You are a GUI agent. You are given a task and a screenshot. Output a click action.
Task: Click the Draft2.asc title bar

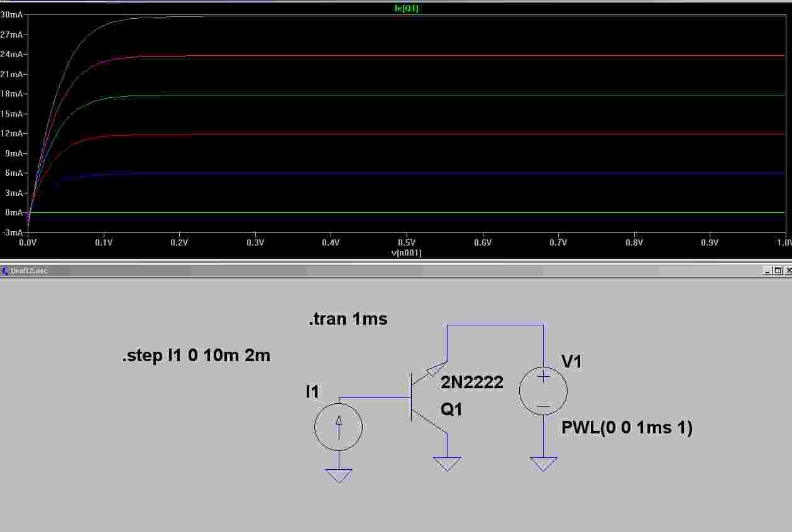tap(377, 271)
